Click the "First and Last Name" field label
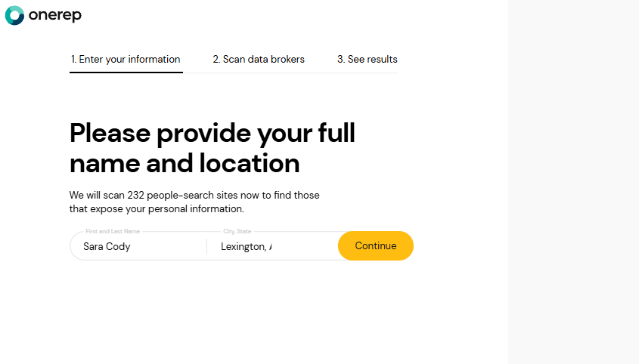Screen dimensions: 639x364 pyautogui.click(x=113, y=231)
